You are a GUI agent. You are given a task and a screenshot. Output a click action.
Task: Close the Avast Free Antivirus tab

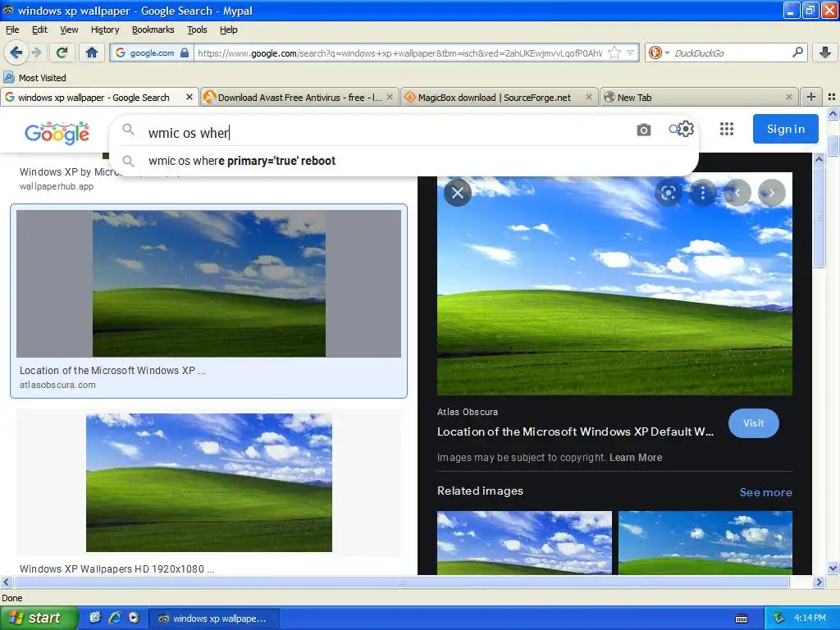pyautogui.click(x=390, y=97)
